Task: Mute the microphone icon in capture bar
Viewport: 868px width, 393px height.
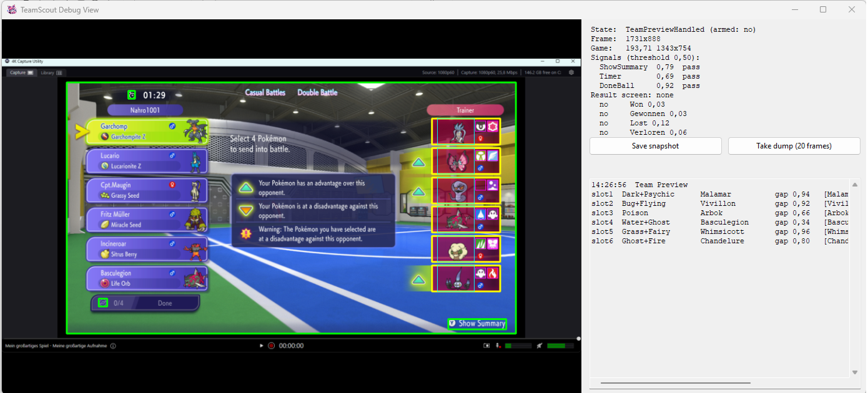Action: coord(498,346)
